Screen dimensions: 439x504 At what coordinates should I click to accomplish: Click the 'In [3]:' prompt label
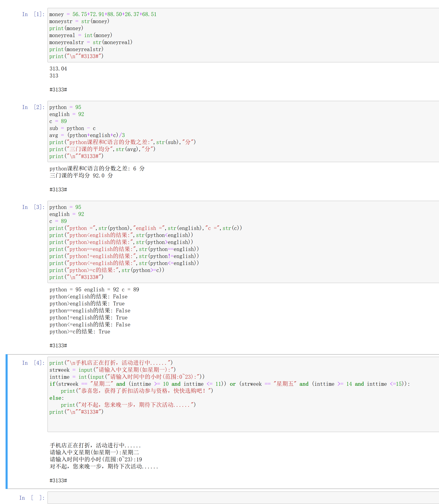point(33,207)
